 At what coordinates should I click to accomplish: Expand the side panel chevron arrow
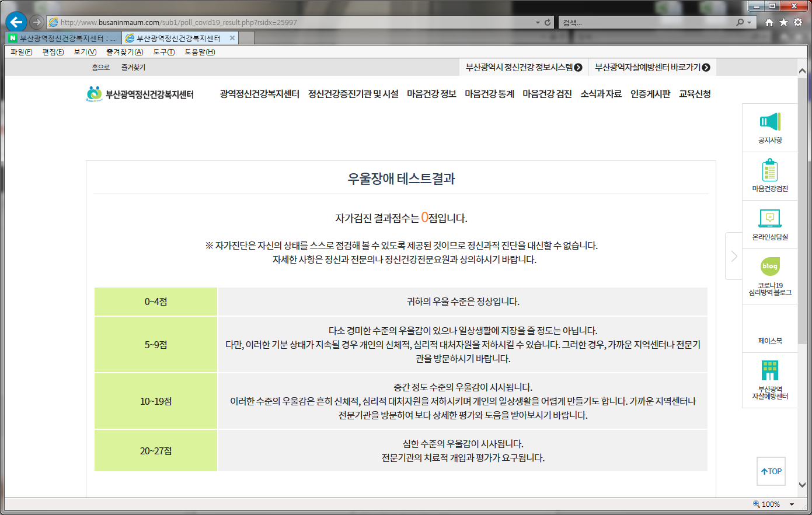pos(734,256)
